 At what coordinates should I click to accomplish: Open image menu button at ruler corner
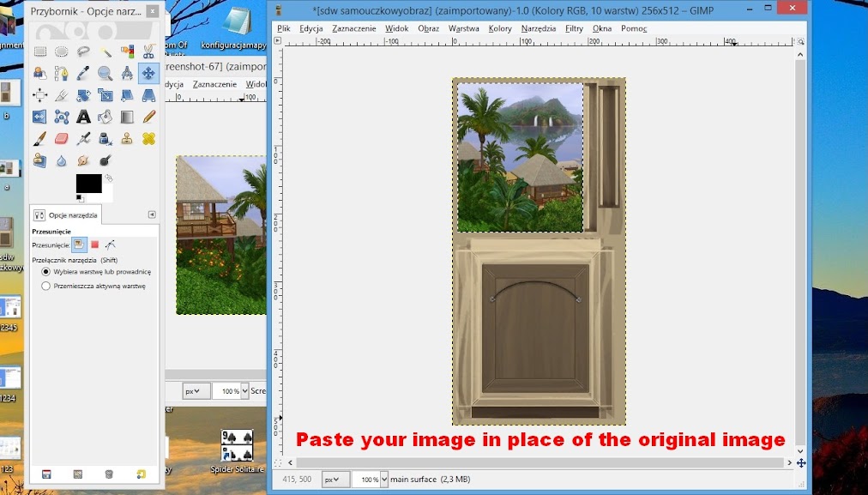point(277,41)
